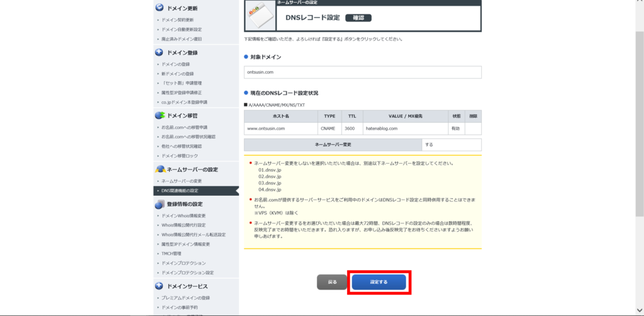This screenshot has height=316, width=644.
Task: Open お名前.comへの移管状況確認 link
Action: coord(189,137)
